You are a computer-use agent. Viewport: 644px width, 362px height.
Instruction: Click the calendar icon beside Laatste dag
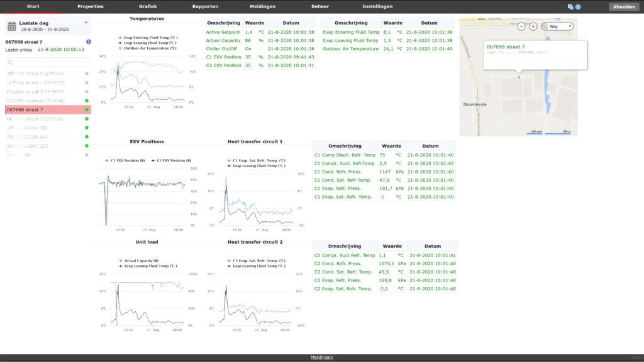[x=11, y=26]
